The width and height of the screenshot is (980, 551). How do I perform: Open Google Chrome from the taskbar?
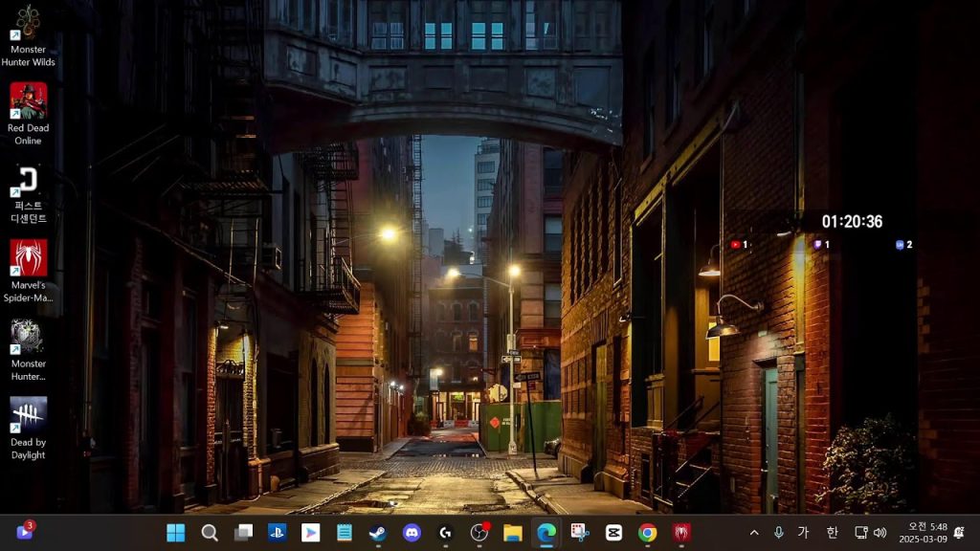click(648, 533)
